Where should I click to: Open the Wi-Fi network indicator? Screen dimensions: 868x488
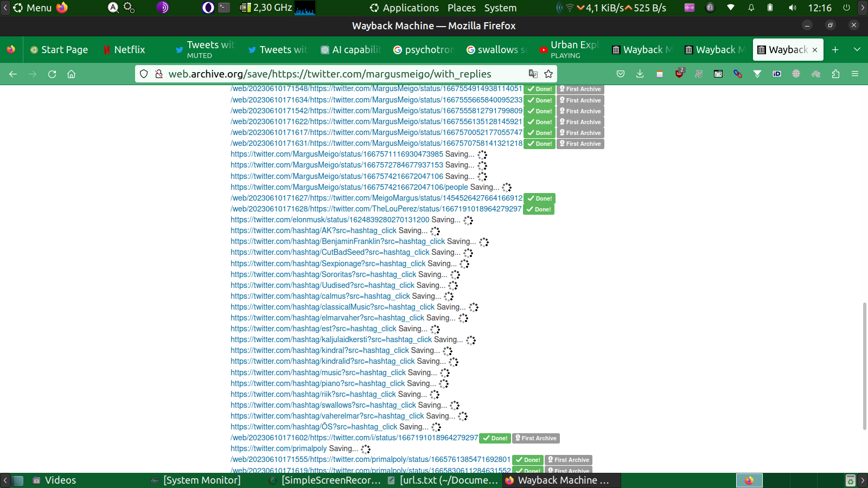point(731,8)
